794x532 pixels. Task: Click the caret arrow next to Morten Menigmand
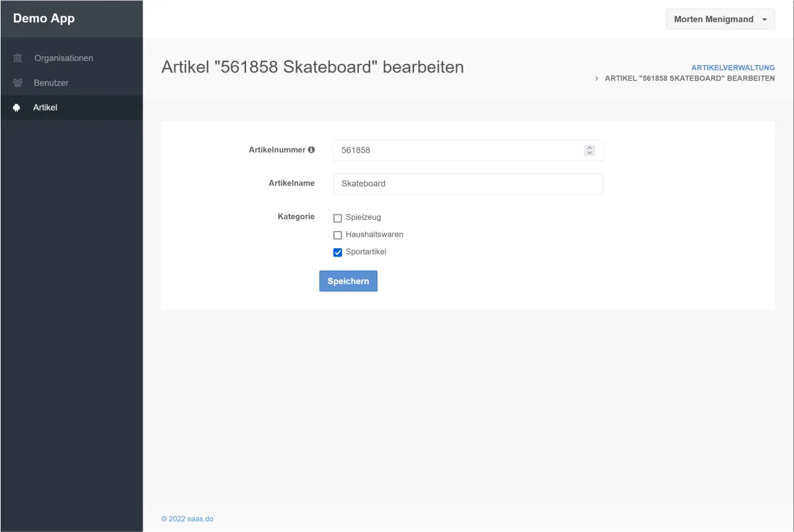tap(764, 20)
